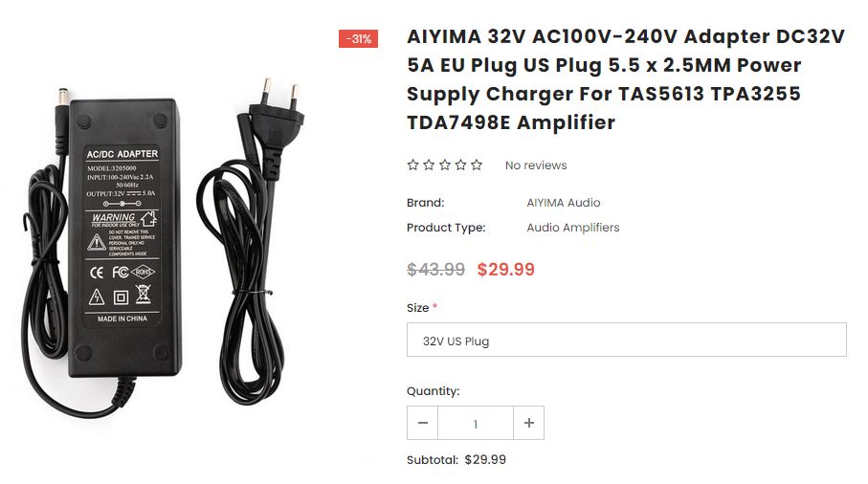Screen dimensions: 868x484
Task: Open the Audio Amplifiers product type link
Action: click(x=573, y=228)
